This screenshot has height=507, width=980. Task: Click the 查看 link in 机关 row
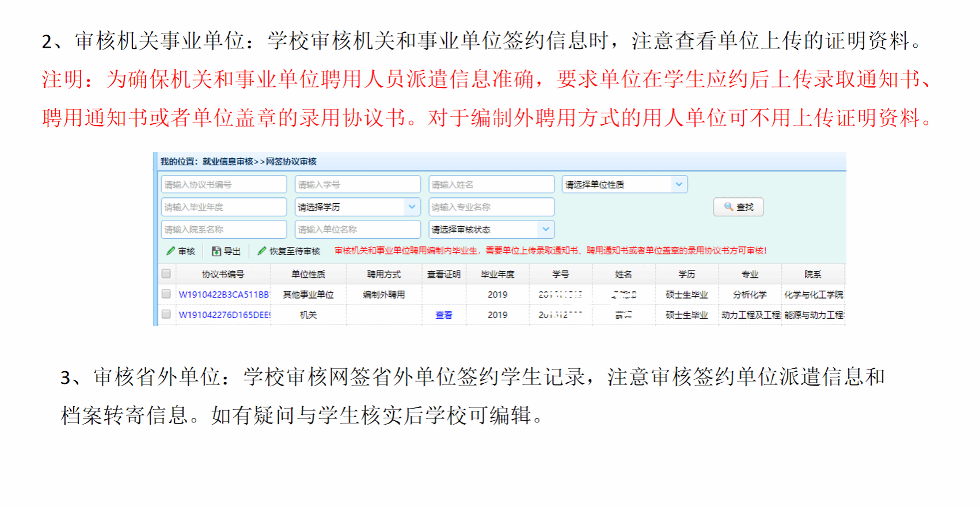pos(443,315)
